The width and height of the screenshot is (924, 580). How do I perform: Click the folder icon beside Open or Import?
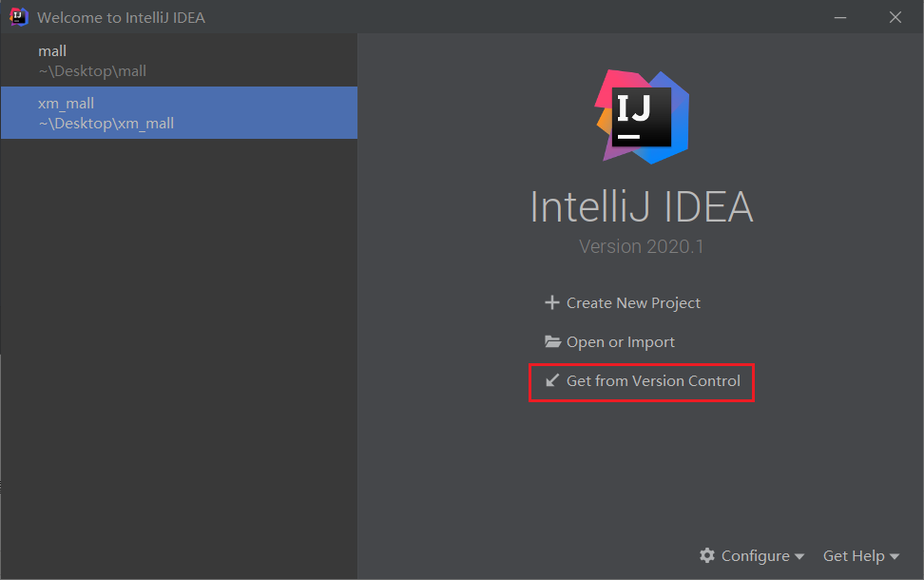click(x=552, y=341)
